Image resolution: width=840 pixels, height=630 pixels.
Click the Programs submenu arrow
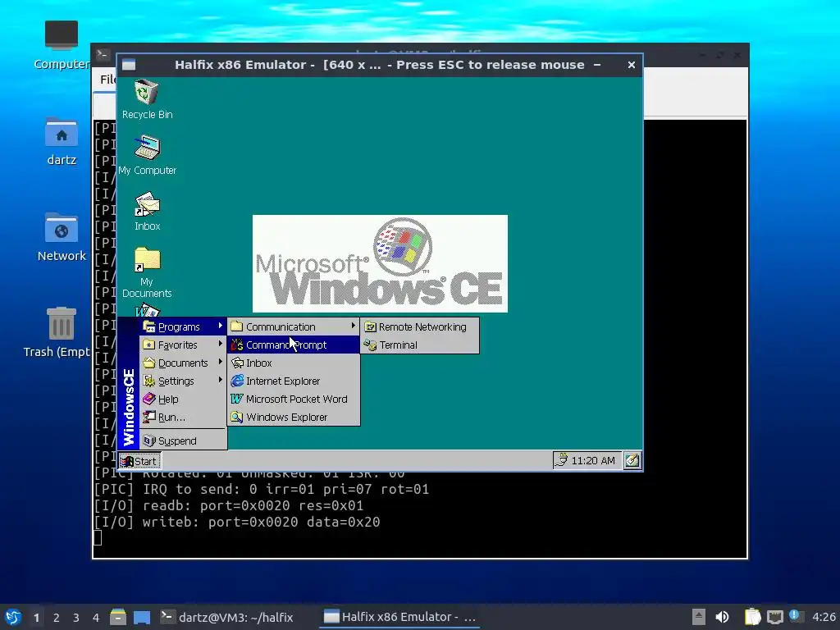click(220, 326)
